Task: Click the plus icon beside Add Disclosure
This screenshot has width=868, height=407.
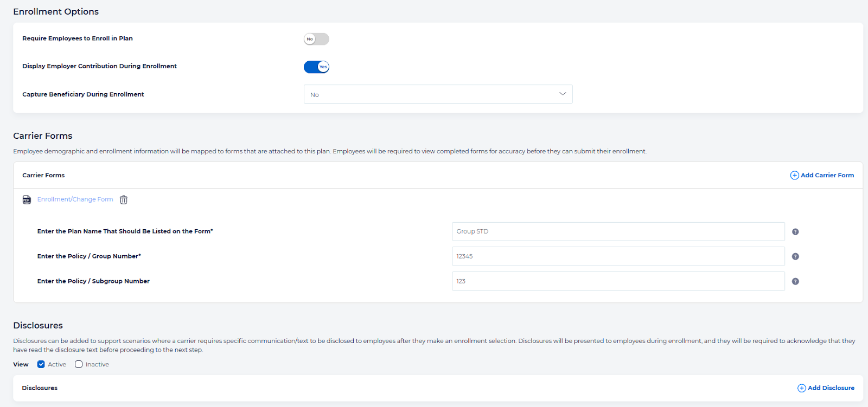Action: pos(801,388)
